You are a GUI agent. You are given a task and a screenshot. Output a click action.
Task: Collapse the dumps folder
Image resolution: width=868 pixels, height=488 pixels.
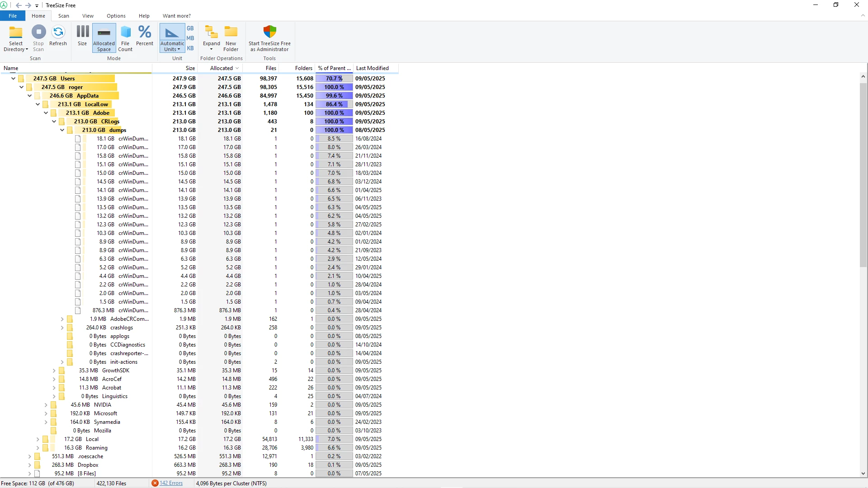[x=62, y=130]
